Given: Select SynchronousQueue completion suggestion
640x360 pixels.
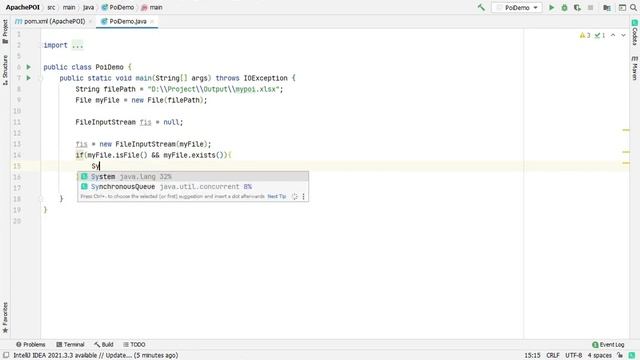Looking at the screenshot, I should coord(193,187).
